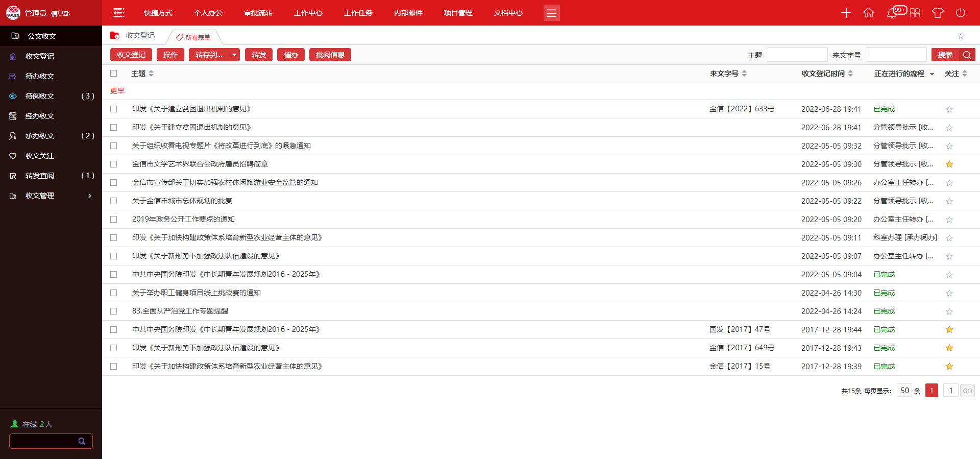Click the power logout icon
The image size is (980, 459).
pos(961,13)
